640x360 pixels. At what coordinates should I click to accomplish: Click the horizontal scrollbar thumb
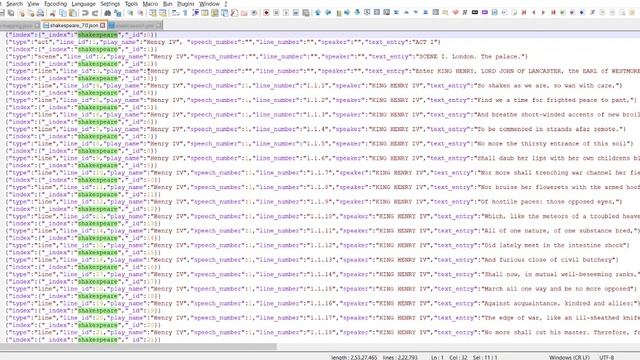click(138, 347)
